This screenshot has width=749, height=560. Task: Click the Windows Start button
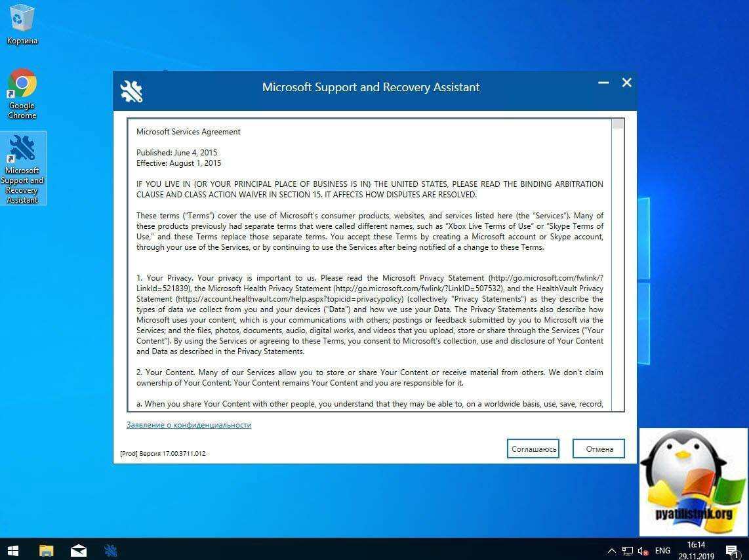pos(12,550)
